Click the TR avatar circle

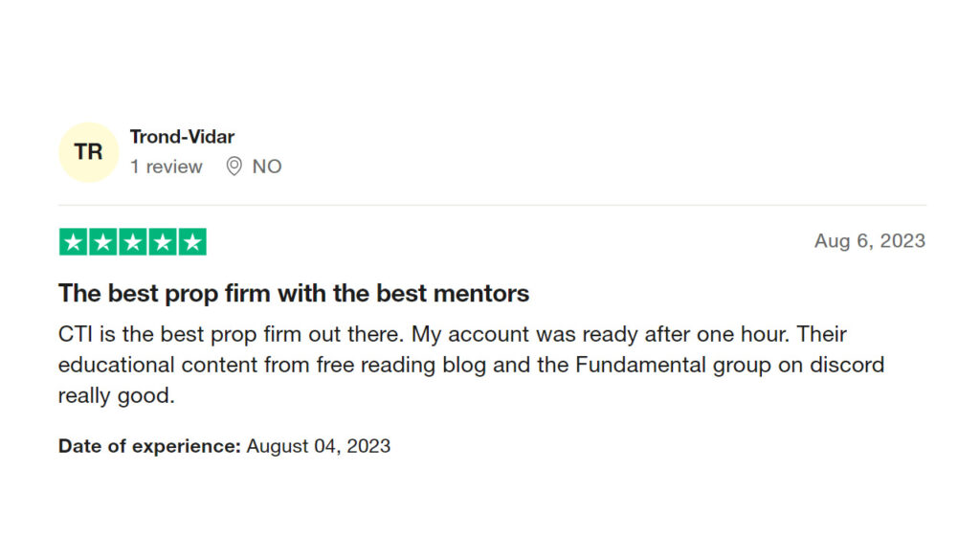click(x=88, y=152)
